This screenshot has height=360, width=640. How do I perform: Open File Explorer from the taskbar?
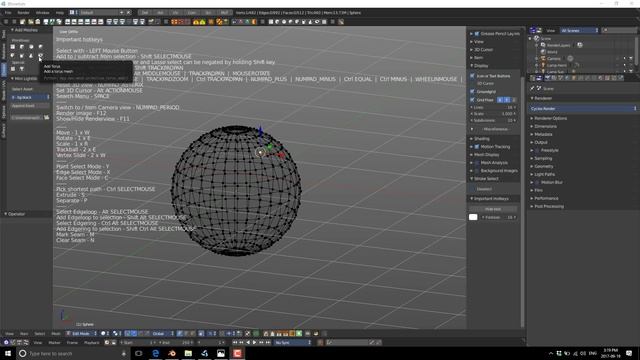tap(188, 353)
